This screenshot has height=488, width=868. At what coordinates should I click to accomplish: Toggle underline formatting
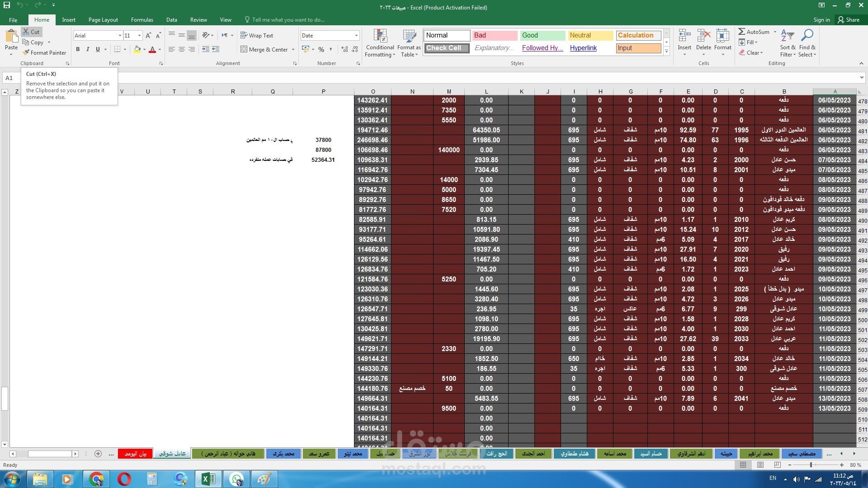point(98,49)
